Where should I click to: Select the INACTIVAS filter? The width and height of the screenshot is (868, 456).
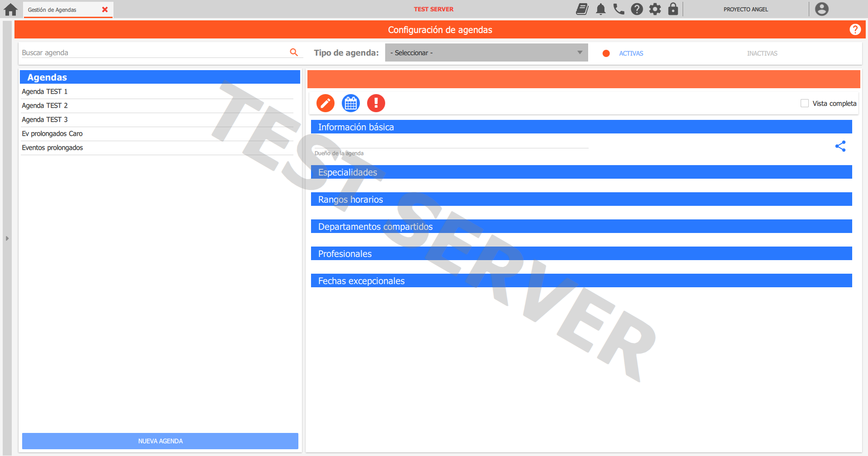click(x=762, y=53)
